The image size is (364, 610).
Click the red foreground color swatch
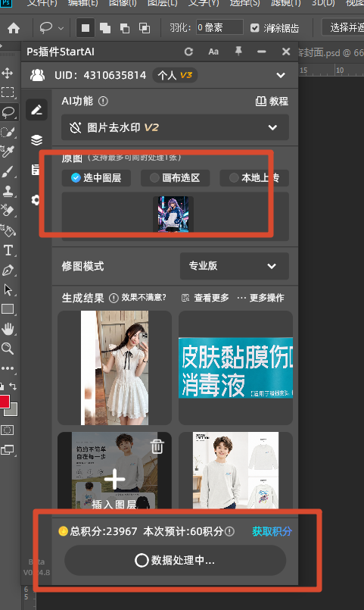coord(4,401)
